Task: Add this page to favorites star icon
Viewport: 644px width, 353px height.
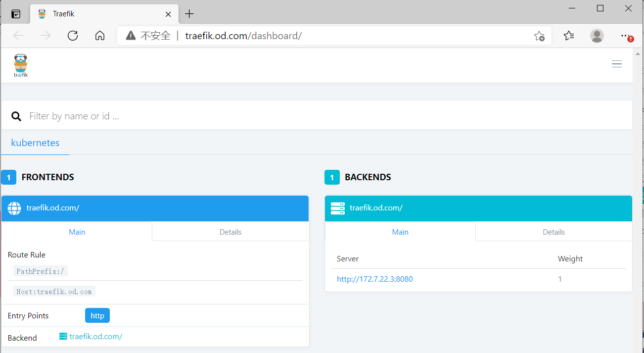Action: coord(539,36)
